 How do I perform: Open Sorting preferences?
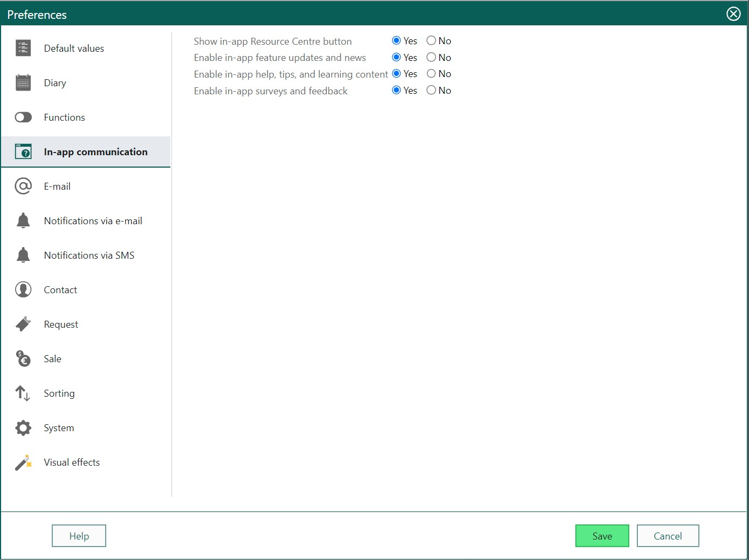(86, 393)
